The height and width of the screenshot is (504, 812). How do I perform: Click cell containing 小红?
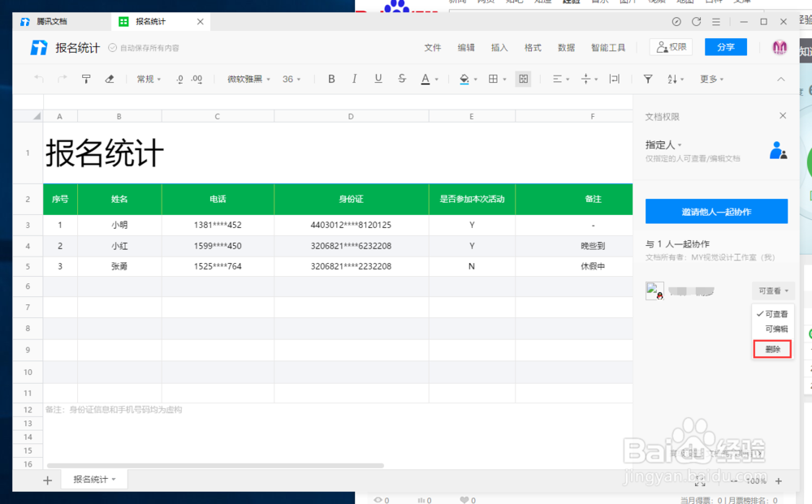[x=119, y=246]
